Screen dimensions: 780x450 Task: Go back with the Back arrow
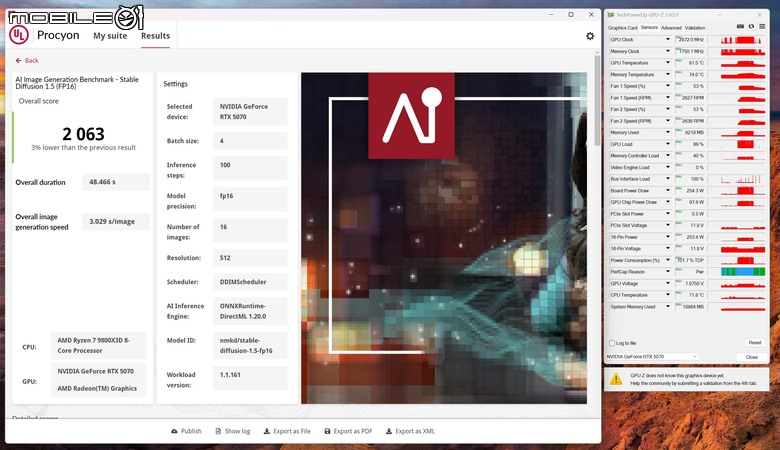(18, 61)
